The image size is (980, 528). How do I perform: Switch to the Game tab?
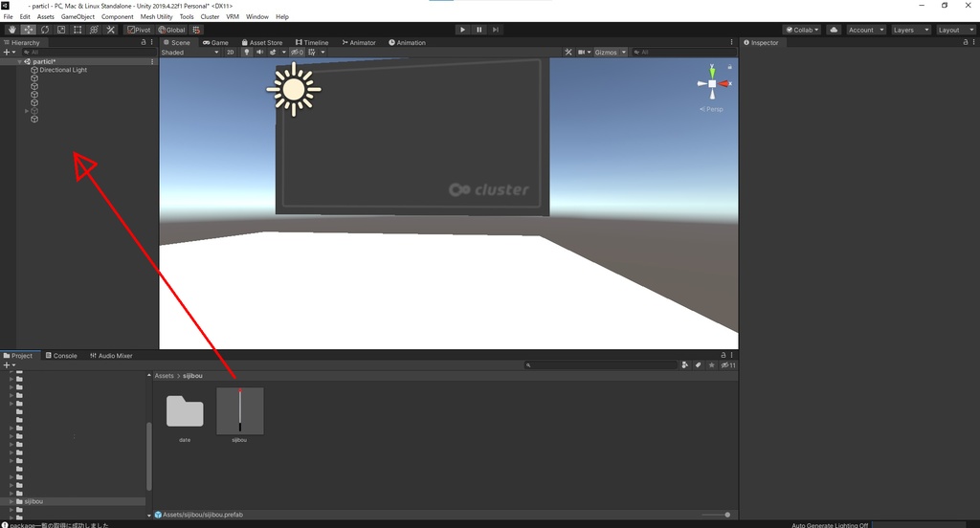point(215,42)
